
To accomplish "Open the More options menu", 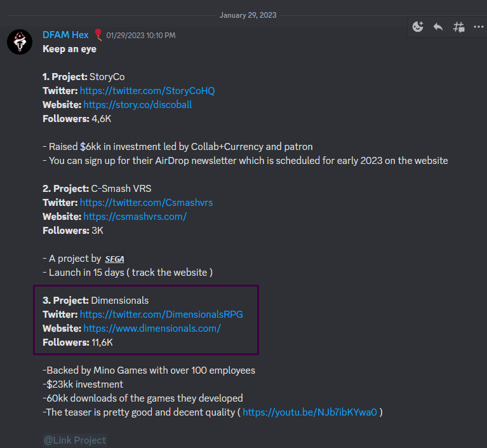I will coord(478,27).
